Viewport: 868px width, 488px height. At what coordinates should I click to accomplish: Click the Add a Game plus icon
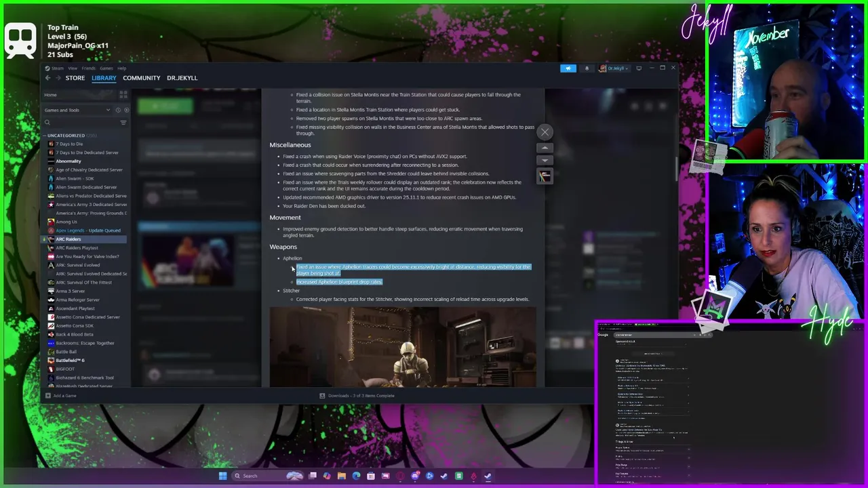click(47, 396)
